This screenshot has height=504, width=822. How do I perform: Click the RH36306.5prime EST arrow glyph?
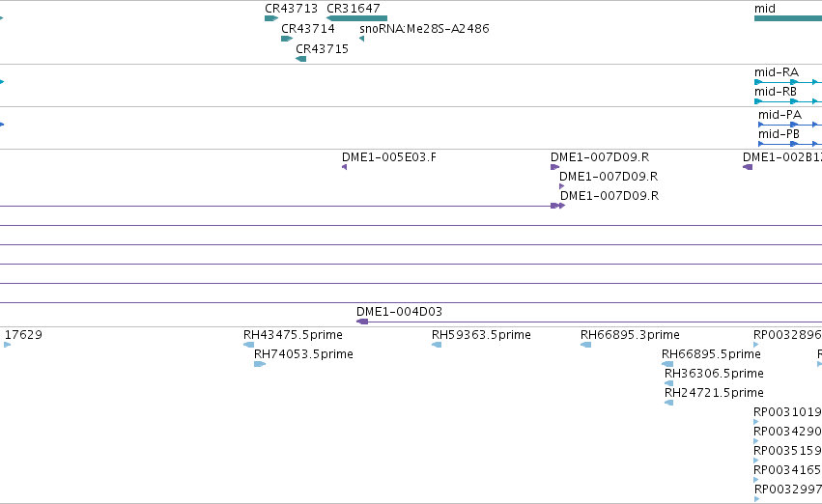tap(669, 383)
